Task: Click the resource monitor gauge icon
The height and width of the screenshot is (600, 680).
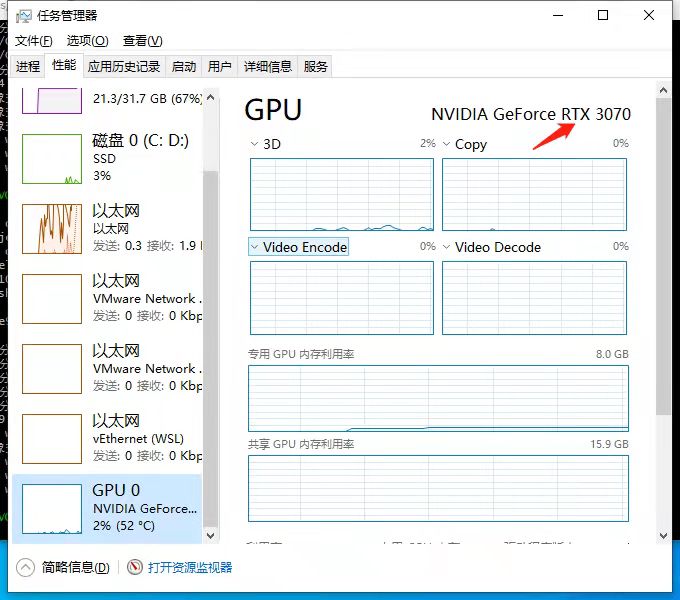Action: (134, 567)
